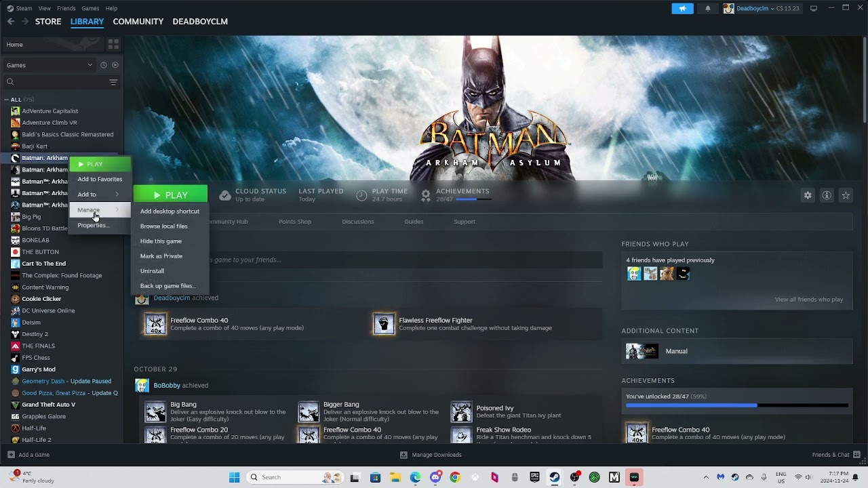Open the Guides tab
Viewport: 868px width, 488px height.
pyautogui.click(x=414, y=222)
